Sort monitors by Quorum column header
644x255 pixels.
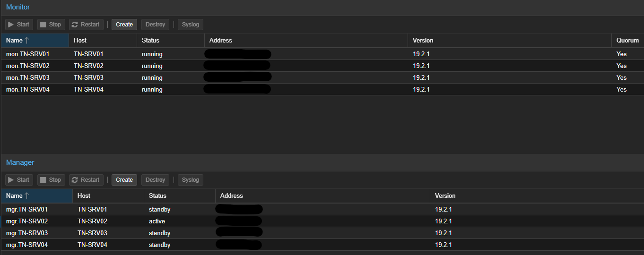[x=627, y=41]
